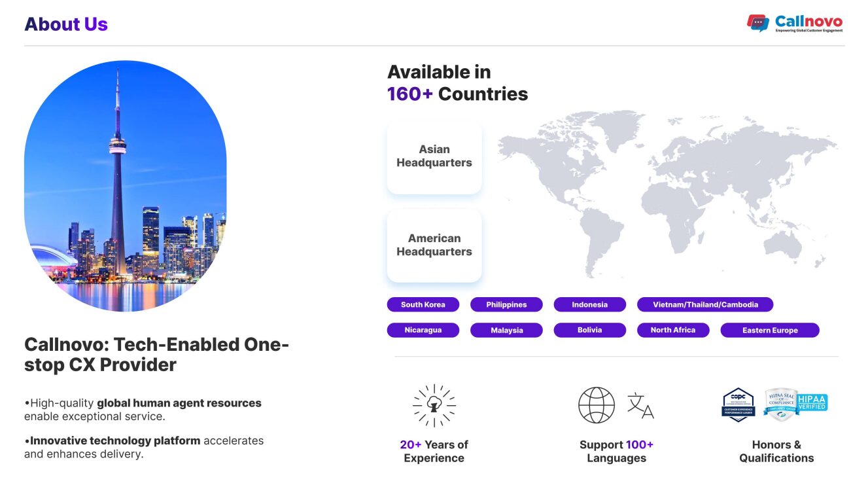Click the global human agent resources bullet
Image resolution: width=868 pixels, height=485 pixels.
point(143,410)
